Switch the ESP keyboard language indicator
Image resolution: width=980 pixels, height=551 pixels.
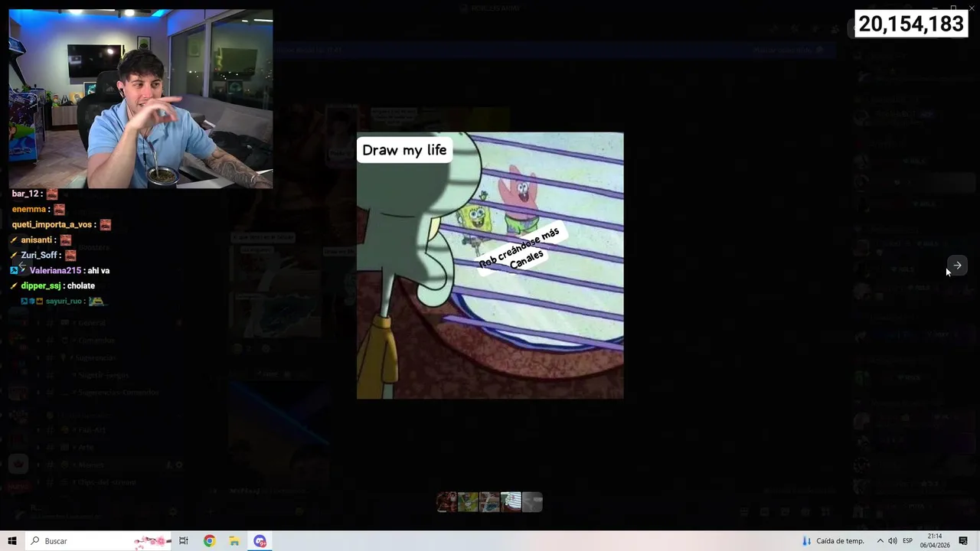click(x=907, y=541)
